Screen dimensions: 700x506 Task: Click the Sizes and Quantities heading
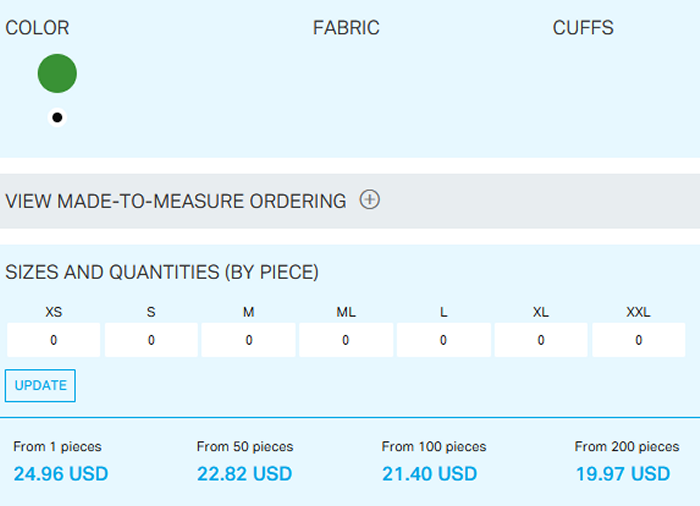[x=162, y=272]
